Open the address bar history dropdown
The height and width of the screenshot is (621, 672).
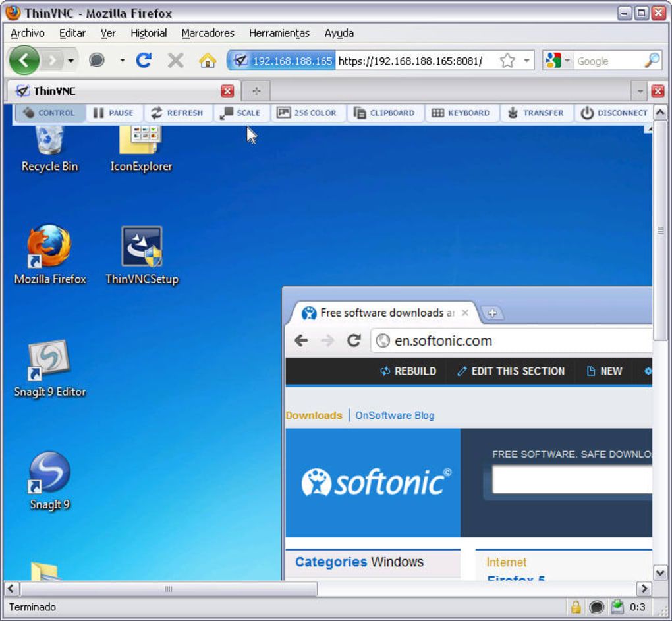526,61
